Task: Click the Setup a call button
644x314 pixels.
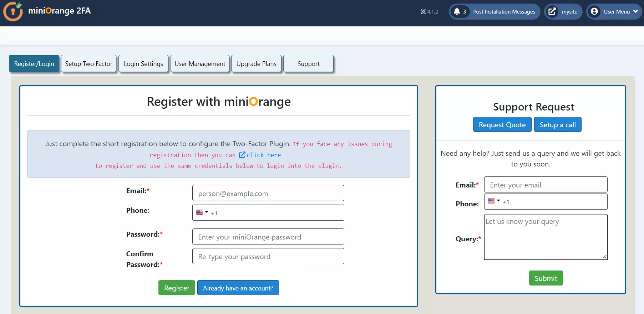Action: pos(558,124)
